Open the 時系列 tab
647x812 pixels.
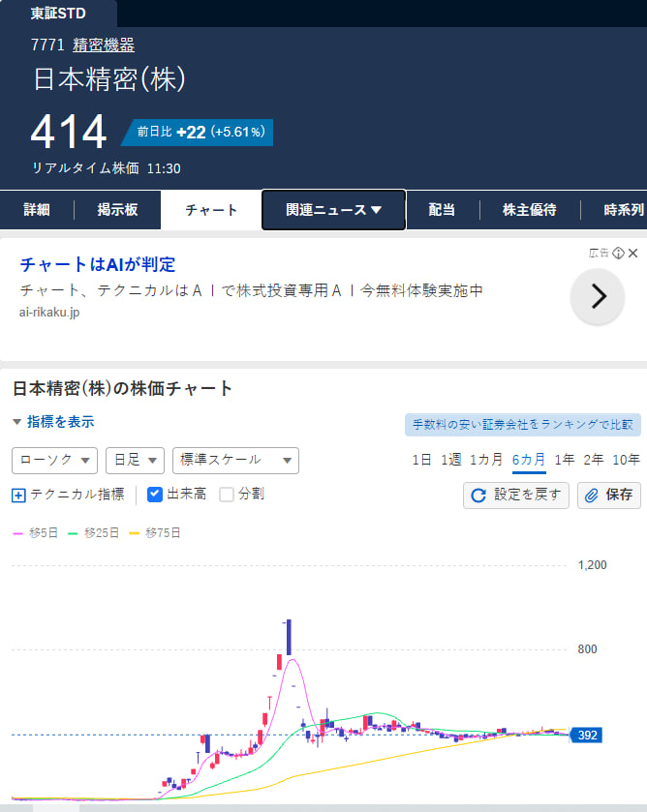[x=624, y=210]
